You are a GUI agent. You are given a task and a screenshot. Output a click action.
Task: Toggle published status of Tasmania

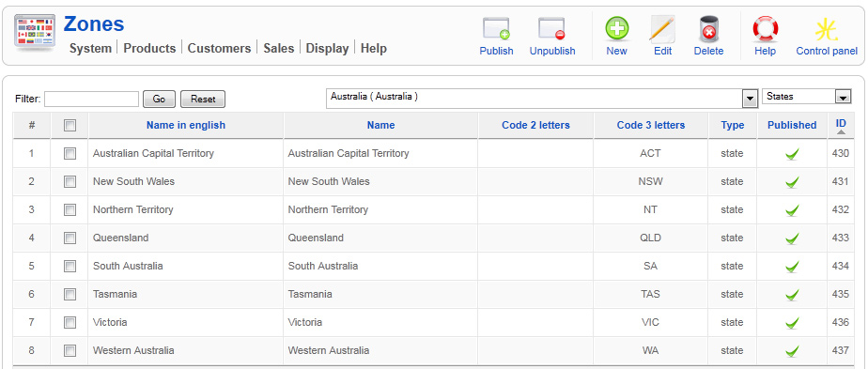pyautogui.click(x=792, y=295)
